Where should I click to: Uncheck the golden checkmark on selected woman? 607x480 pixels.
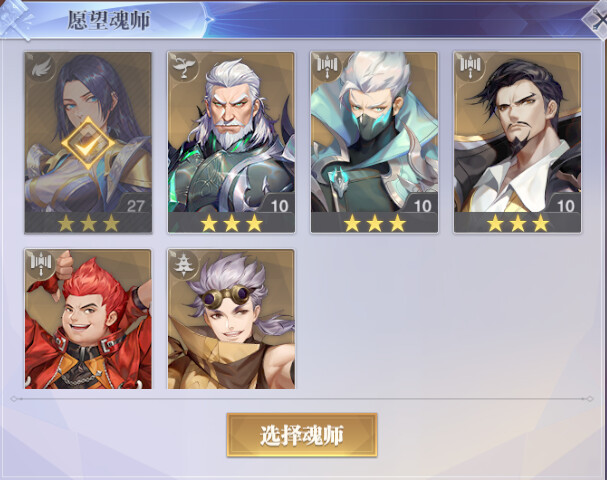pos(88,144)
